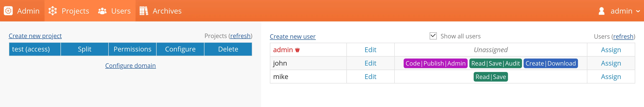Click Edit for user john
644x107 pixels.
(x=370, y=63)
